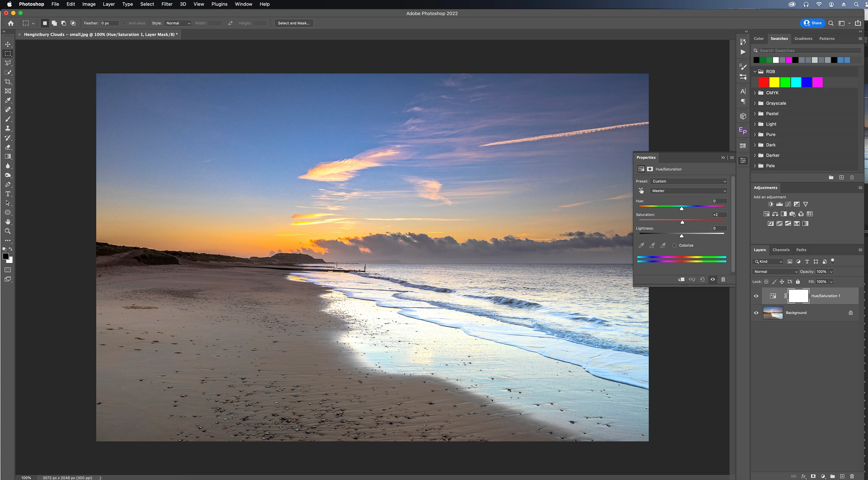Viewport: 868px width, 480px height.
Task: Click the delete adjustment layer trash icon
Action: [x=723, y=279]
